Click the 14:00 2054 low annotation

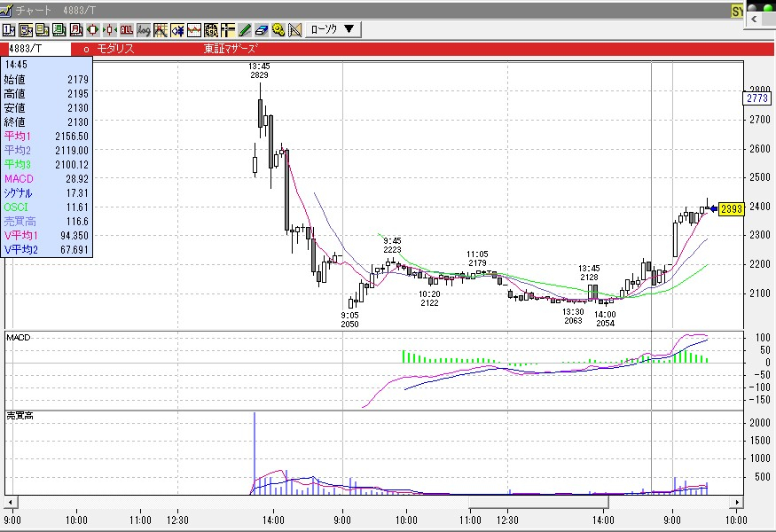[x=605, y=318]
